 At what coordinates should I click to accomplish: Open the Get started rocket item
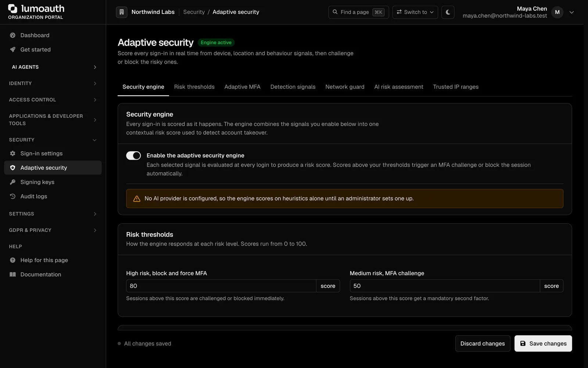click(53, 50)
